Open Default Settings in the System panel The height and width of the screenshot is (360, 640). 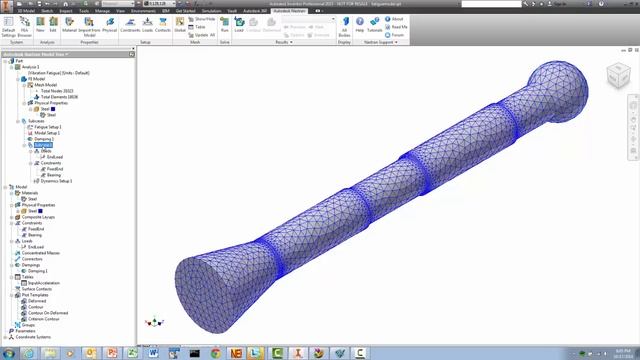[8, 27]
